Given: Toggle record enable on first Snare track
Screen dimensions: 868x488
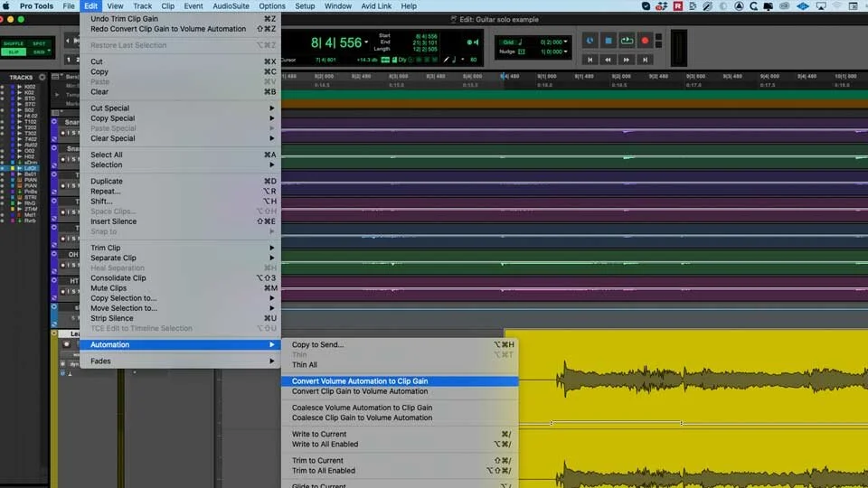Looking at the screenshot, I should 62,133.
